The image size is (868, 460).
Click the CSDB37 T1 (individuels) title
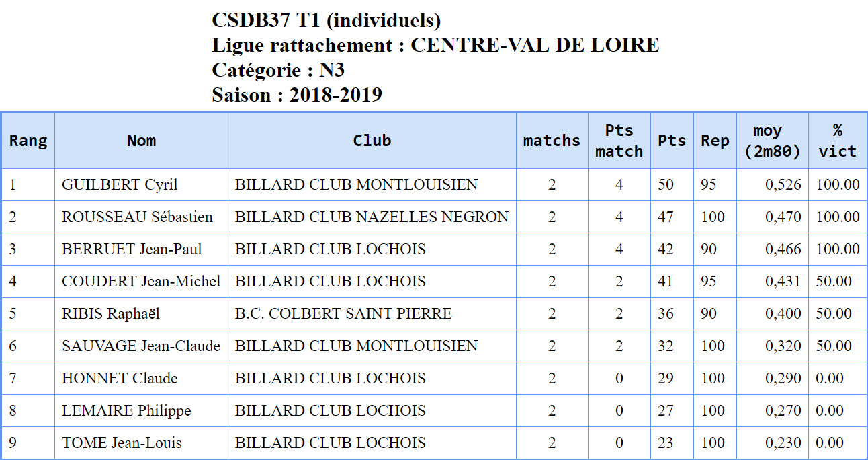tap(327, 20)
